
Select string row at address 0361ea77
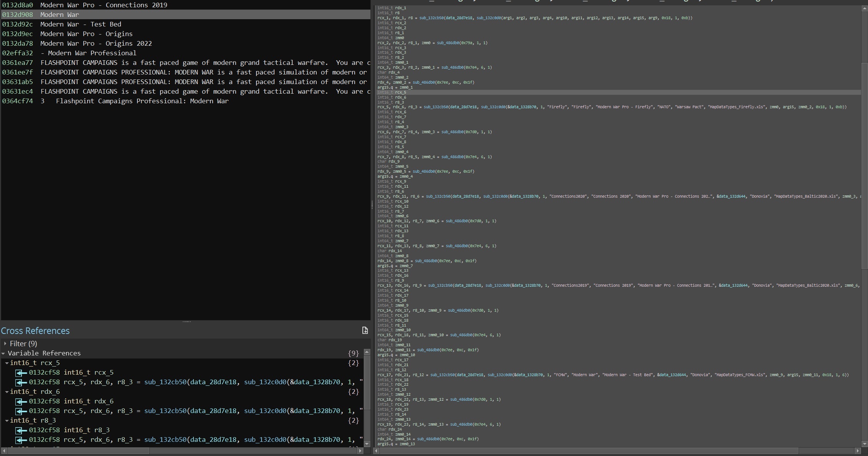tap(185, 63)
